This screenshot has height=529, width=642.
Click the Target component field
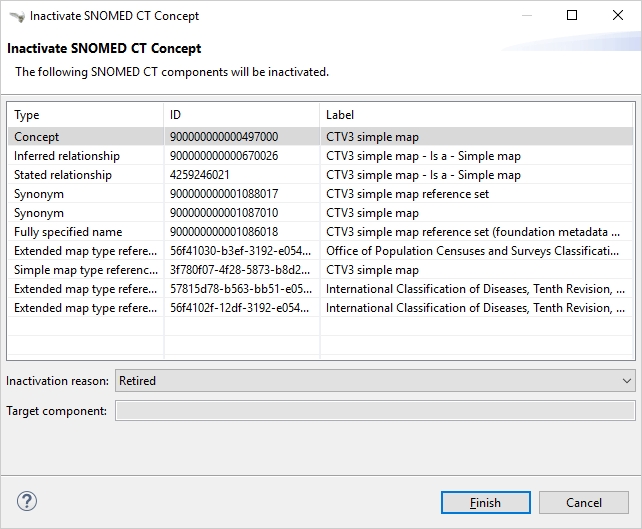coord(374,411)
